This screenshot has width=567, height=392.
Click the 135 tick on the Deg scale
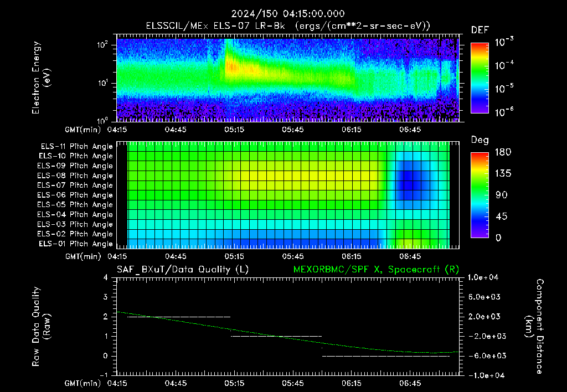tap(503, 174)
